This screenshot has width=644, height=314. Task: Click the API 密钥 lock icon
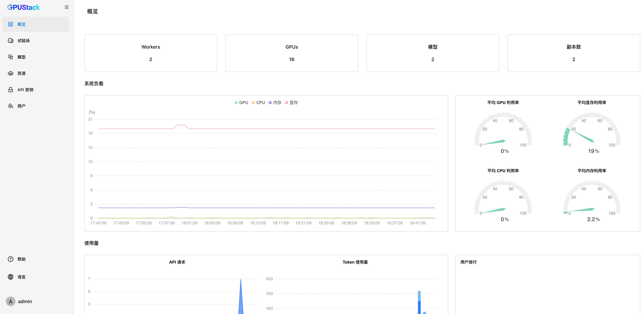(11, 90)
